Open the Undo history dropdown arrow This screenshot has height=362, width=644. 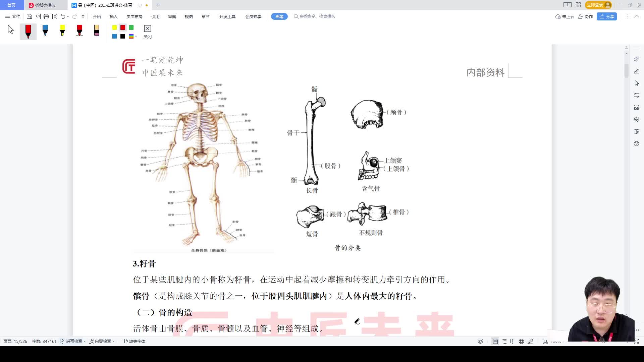click(68, 16)
